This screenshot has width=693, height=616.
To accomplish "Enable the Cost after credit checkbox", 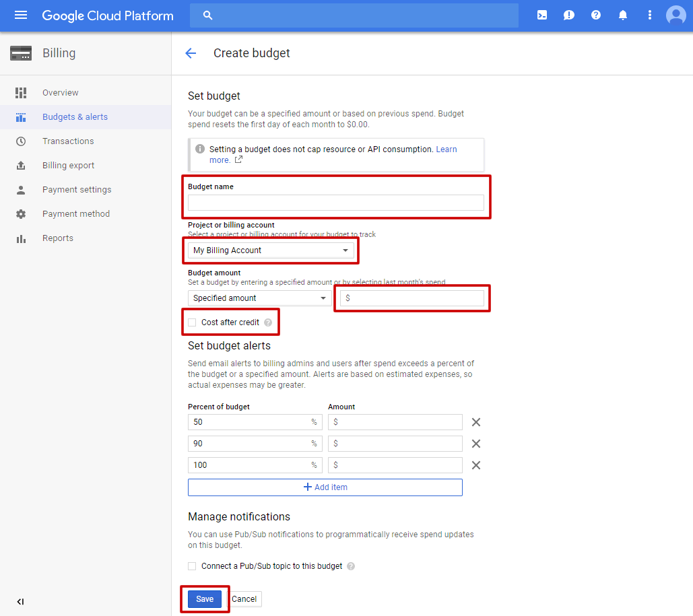I will pos(192,322).
